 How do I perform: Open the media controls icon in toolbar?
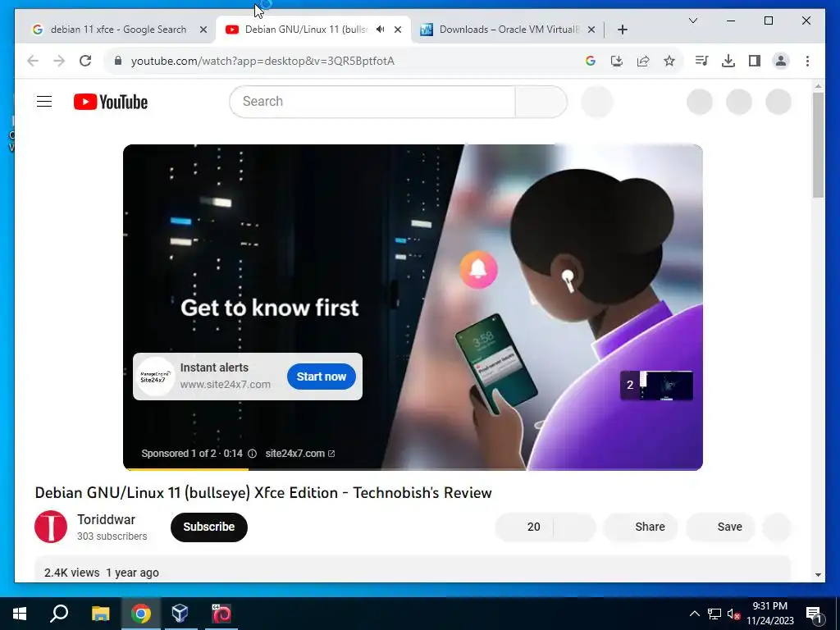point(701,61)
